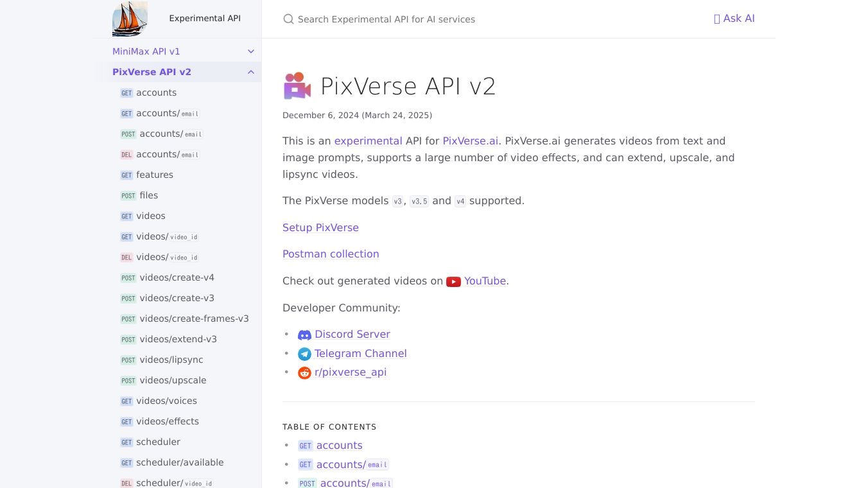
Task: Open POST videos/create-frames-v3 in the sidebar
Action: click(185, 318)
